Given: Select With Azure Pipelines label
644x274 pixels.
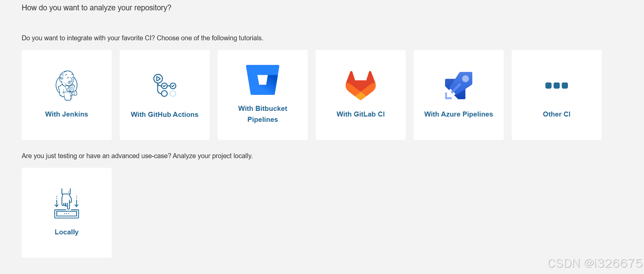Looking at the screenshot, I should (x=459, y=114).
